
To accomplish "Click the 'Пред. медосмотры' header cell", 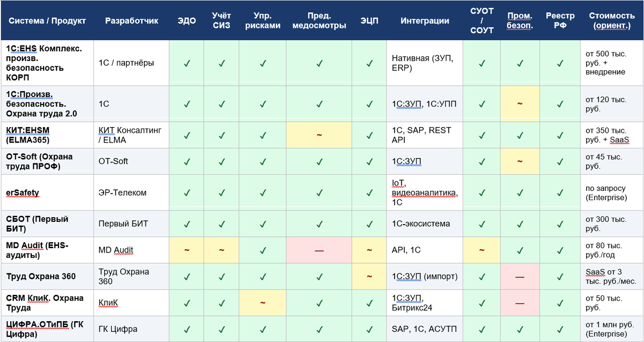I will [319, 21].
